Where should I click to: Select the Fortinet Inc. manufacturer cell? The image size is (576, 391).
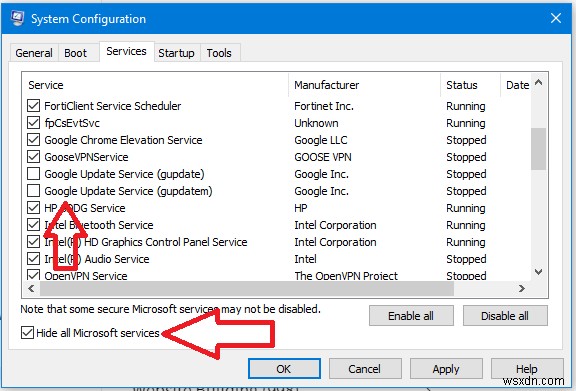pyautogui.click(x=324, y=106)
